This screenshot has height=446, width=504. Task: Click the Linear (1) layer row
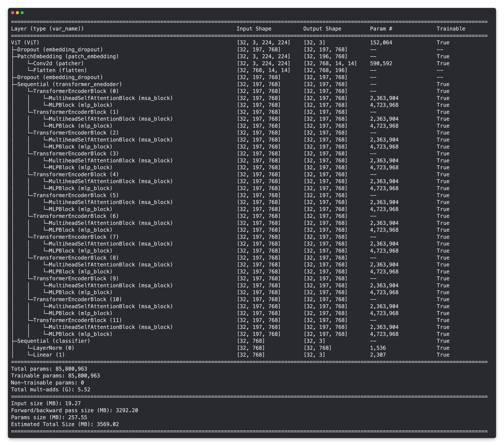point(49,355)
